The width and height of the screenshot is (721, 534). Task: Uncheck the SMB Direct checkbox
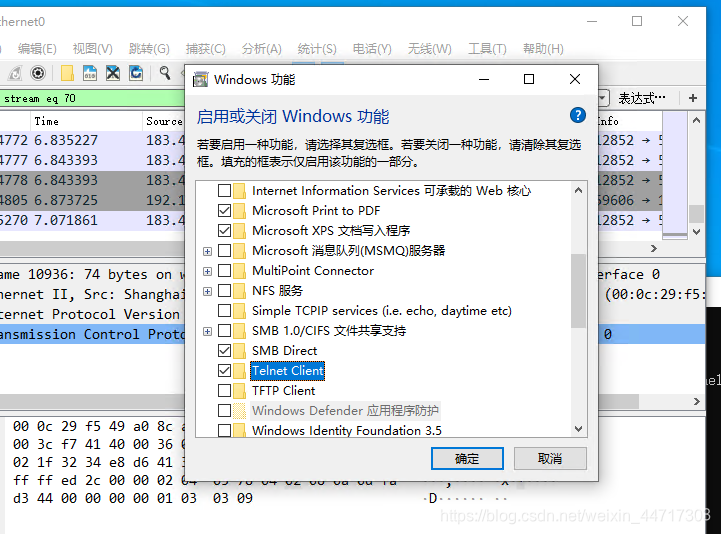coord(224,351)
